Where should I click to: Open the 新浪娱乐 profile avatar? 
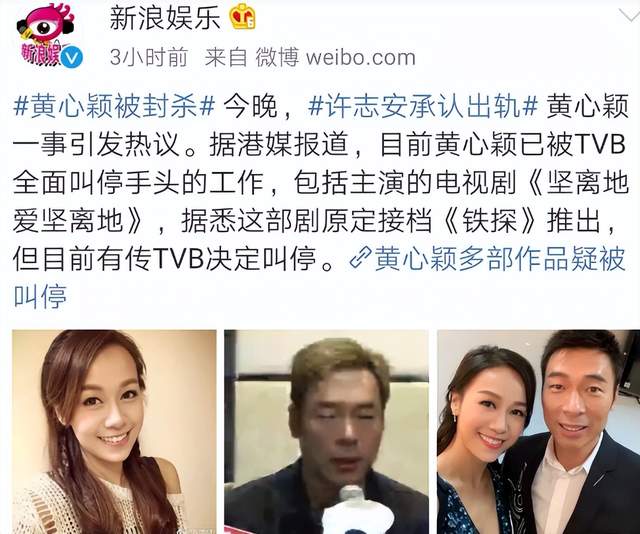45,36
